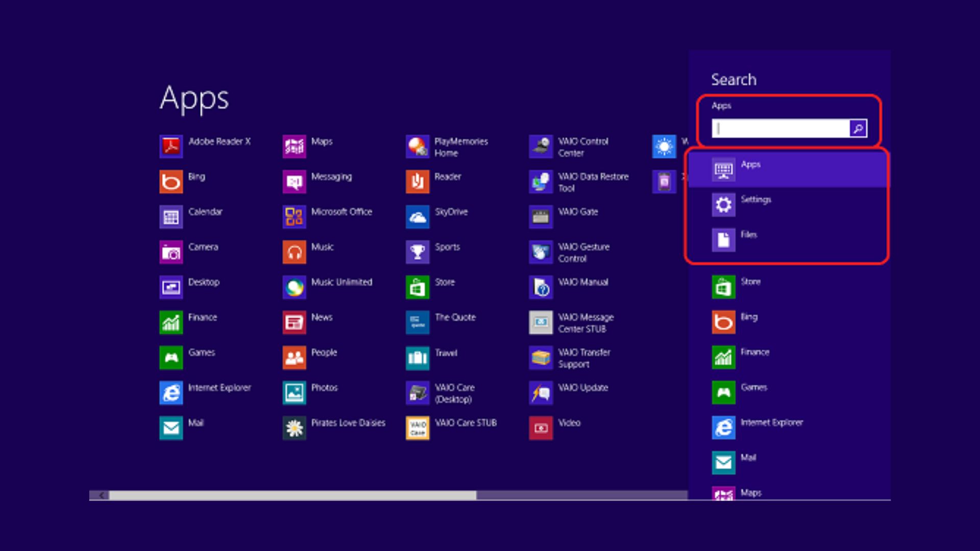Open Mail in the Apps list
The height and width of the screenshot is (551, 980).
[x=171, y=428]
